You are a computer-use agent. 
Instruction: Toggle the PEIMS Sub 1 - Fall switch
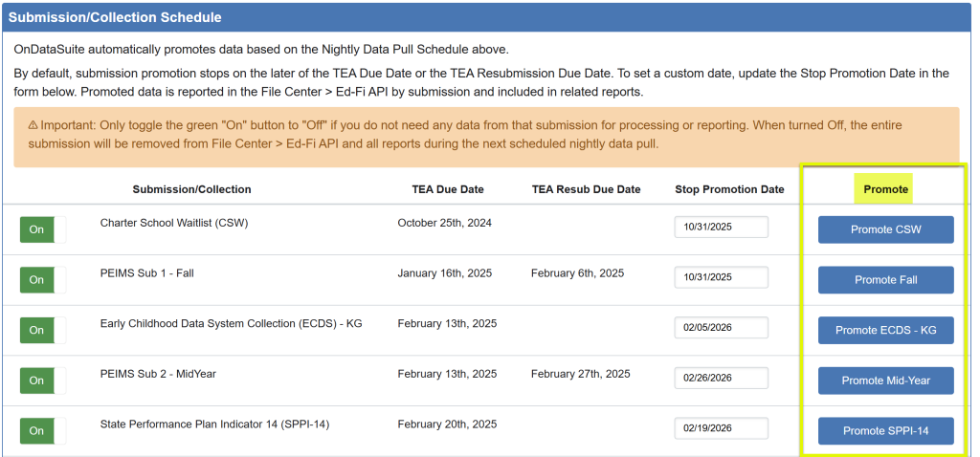(43, 280)
